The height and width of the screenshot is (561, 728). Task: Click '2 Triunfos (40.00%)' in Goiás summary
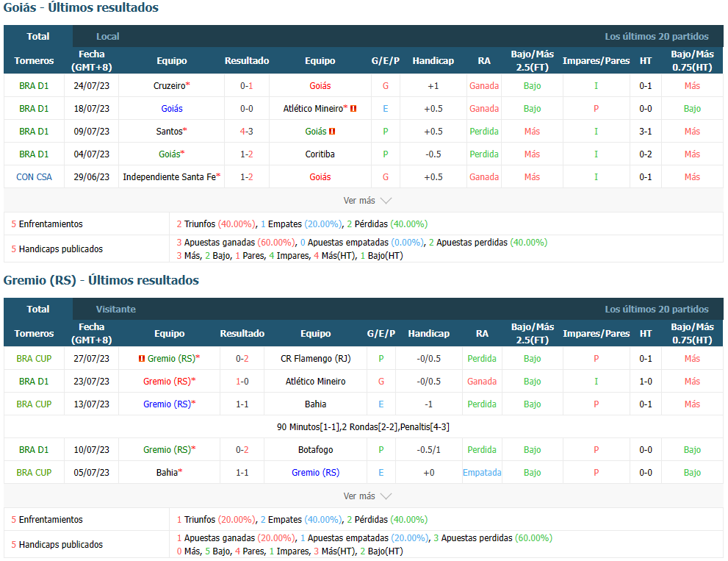coord(217,224)
